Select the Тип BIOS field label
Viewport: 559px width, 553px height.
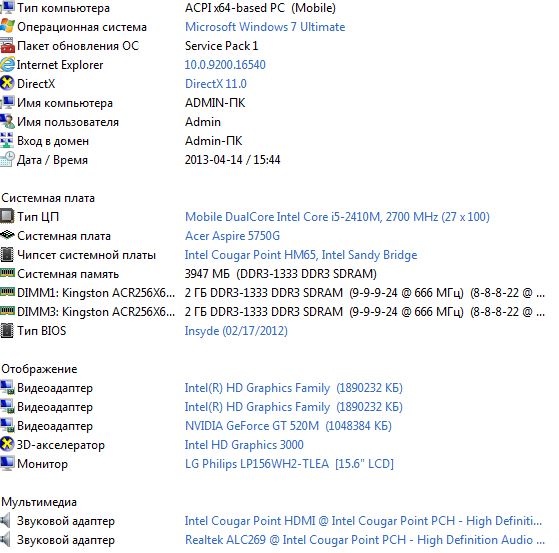pos(42,331)
